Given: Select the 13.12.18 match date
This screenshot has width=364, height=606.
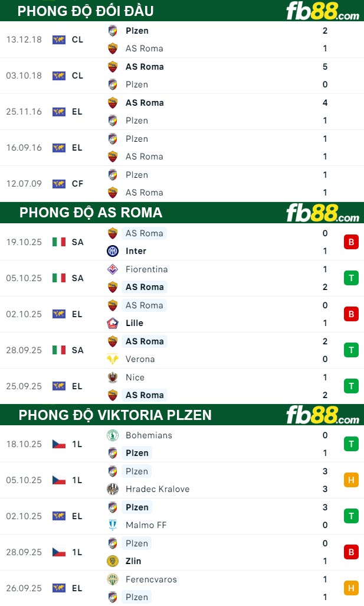Looking at the screenshot, I should tap(24, 40).
